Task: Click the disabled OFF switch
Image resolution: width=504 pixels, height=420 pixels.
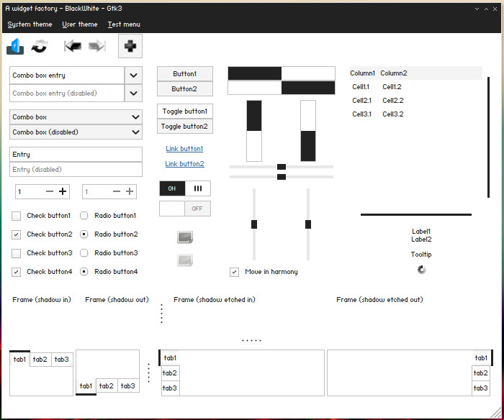Action: point(185,209)
